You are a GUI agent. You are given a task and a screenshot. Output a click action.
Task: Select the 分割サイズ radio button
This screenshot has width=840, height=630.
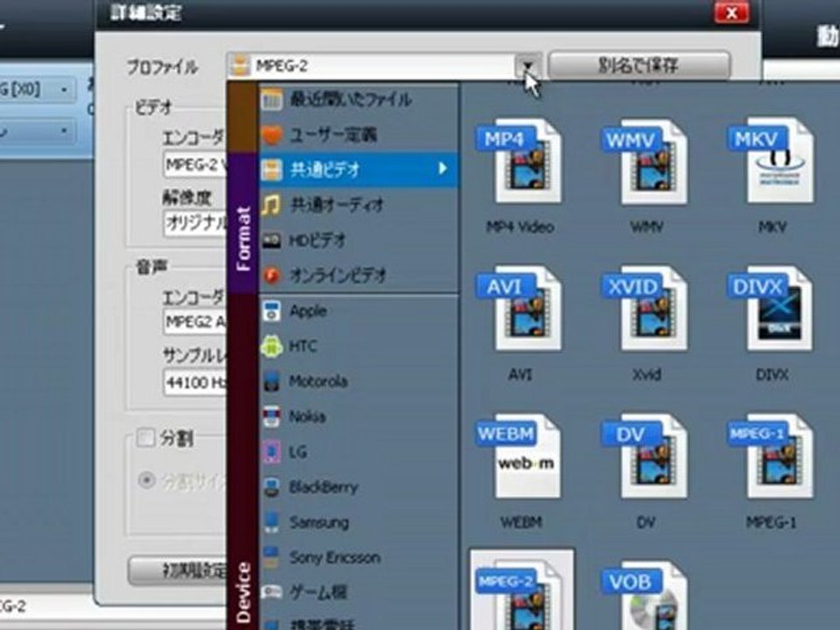(x=146, y=480)
